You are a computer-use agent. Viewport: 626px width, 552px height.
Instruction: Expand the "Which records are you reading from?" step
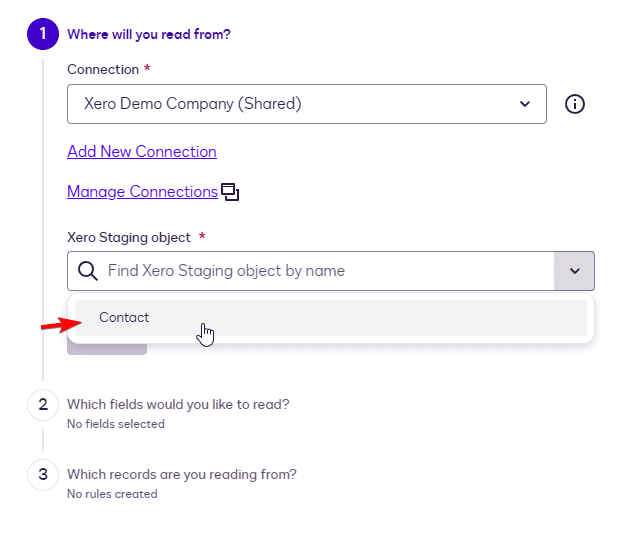point(182,475)
